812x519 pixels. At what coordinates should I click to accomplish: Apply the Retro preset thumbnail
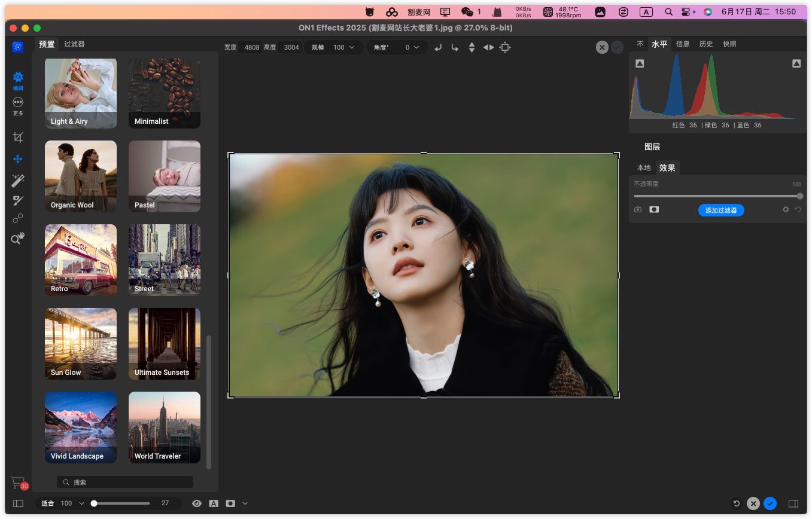click(x=81, y=259)
